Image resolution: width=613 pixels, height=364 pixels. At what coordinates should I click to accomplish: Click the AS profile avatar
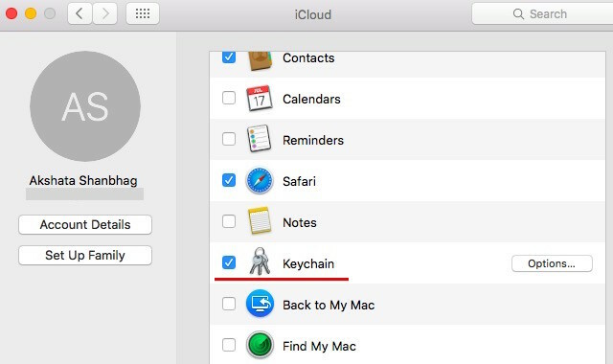coord(85,106)
